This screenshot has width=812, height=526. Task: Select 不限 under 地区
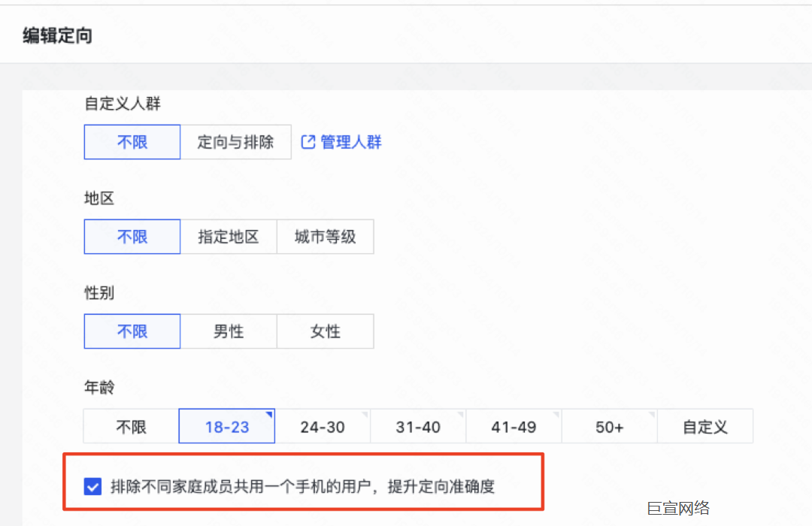tap(132, 236)
